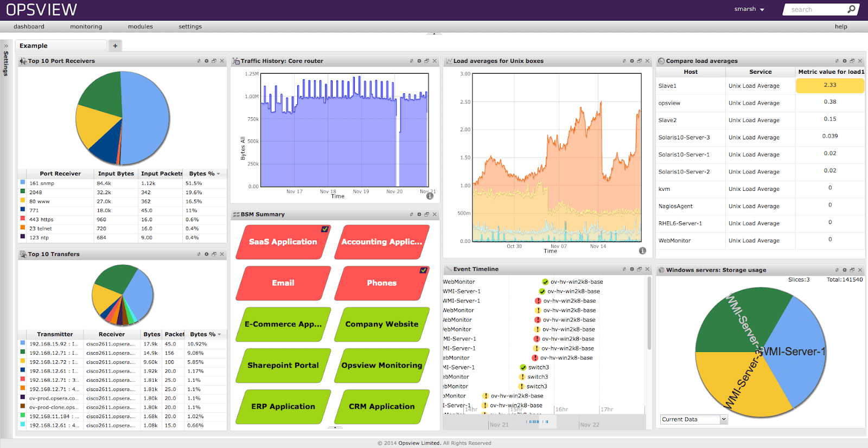Open the help menu
Image resolution: width=868 pixels, height=448 pixels.
click(841, 27)
